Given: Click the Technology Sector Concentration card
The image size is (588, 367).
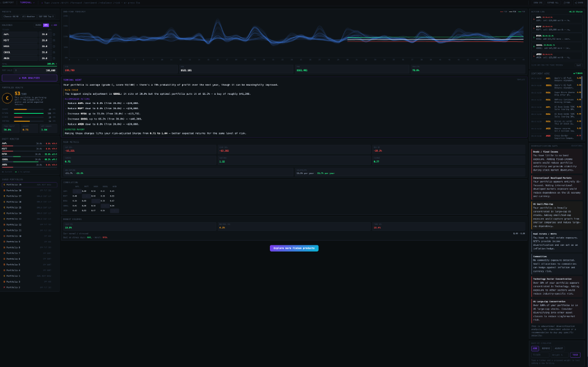Looking at the screenshot, I should tap(556, 287).
